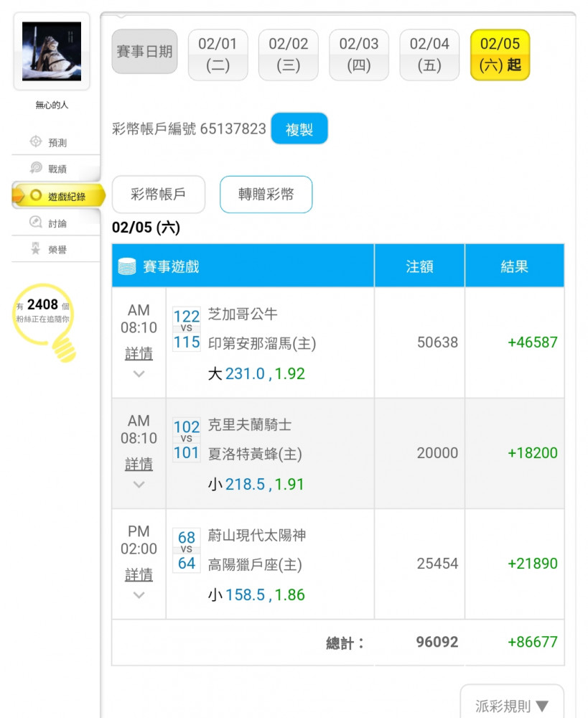Image resolution: width=588 pixels, height=718 pixels.
Task: Open the 戰績 record sidebar icon
Action: tap(36, 167)
